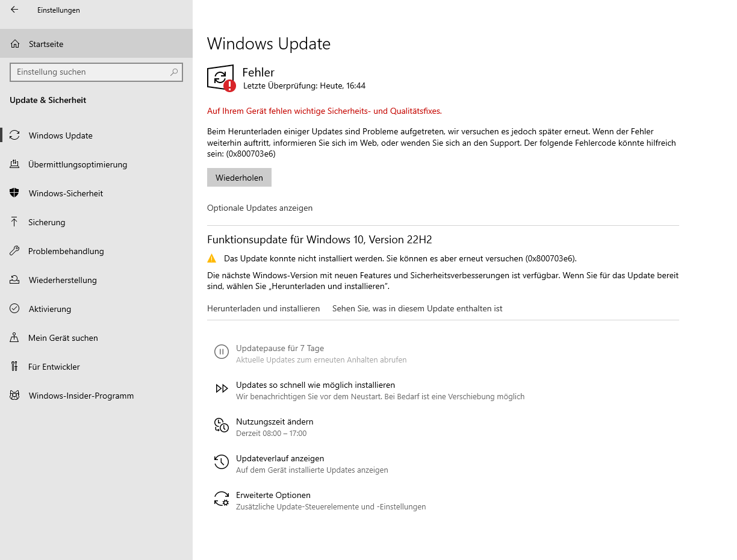Click the Windows-Insider-Programm cat icon
Image resolution: width=737 pixels, height=560 pixels.
coord(15,396)
